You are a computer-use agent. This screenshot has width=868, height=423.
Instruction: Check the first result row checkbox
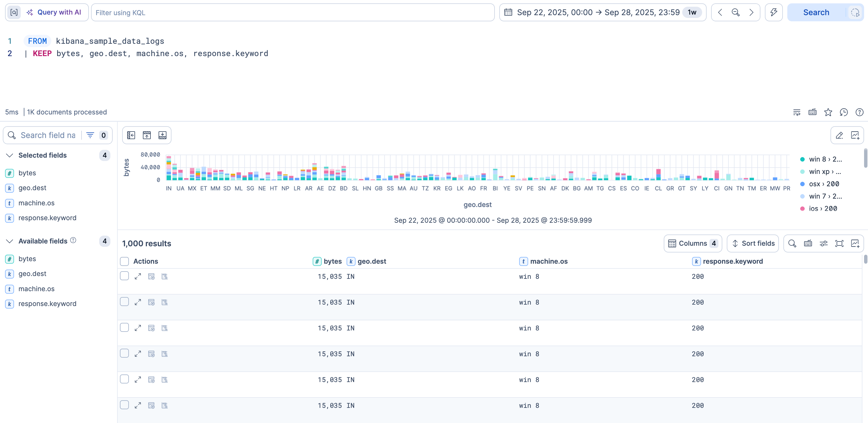(124, 276)
